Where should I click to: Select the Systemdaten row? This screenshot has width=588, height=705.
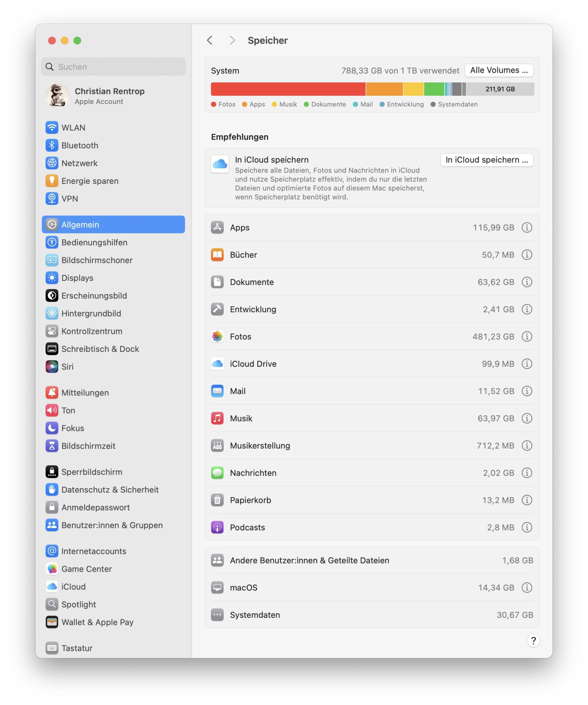(372, 615)
